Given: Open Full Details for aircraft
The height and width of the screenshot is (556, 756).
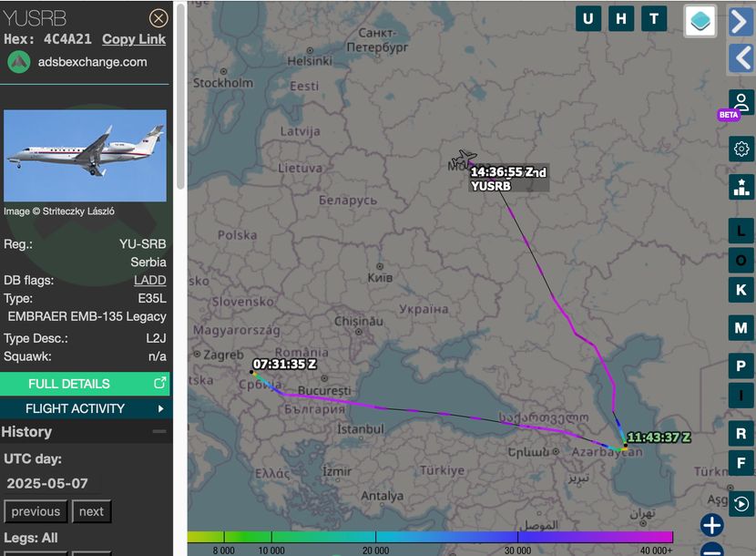Looking at the screenshot, I should point(85,384).
